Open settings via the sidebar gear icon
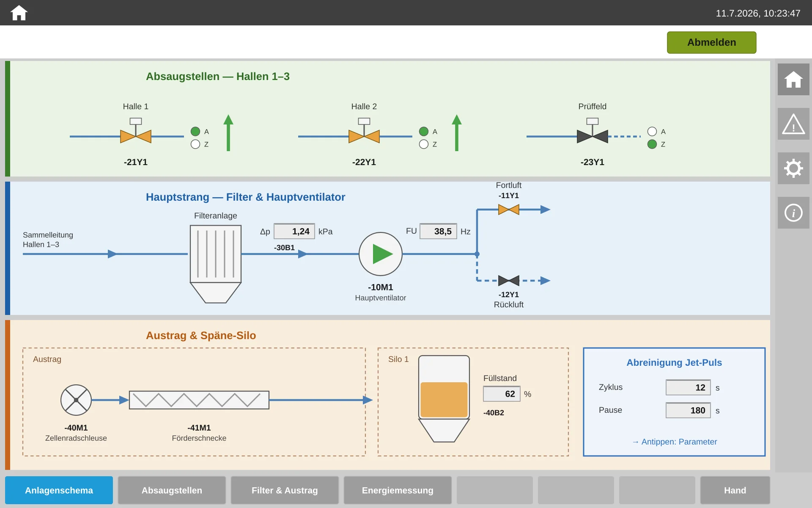The width and height of the screenshot is (812, 508). click(x=793, y=168)
